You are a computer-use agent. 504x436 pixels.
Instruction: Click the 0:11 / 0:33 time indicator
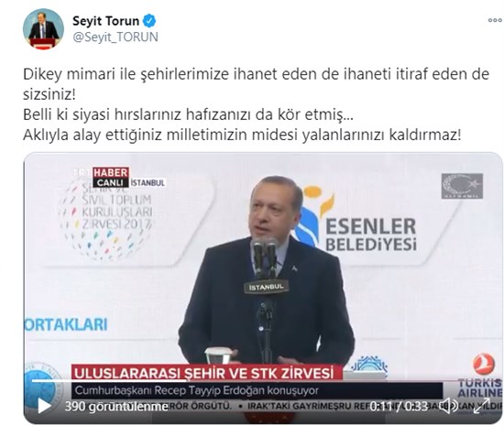pyautogui.click(x=399, y=407)
